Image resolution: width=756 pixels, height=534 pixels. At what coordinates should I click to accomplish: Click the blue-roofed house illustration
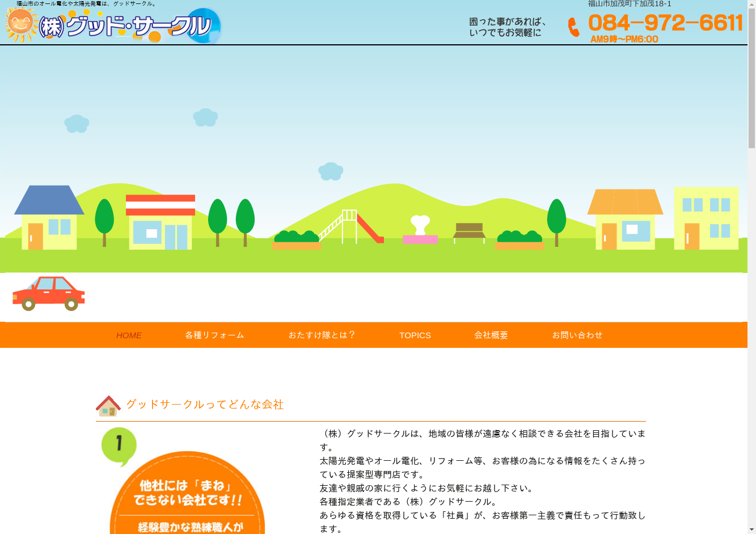coord(49,217)
